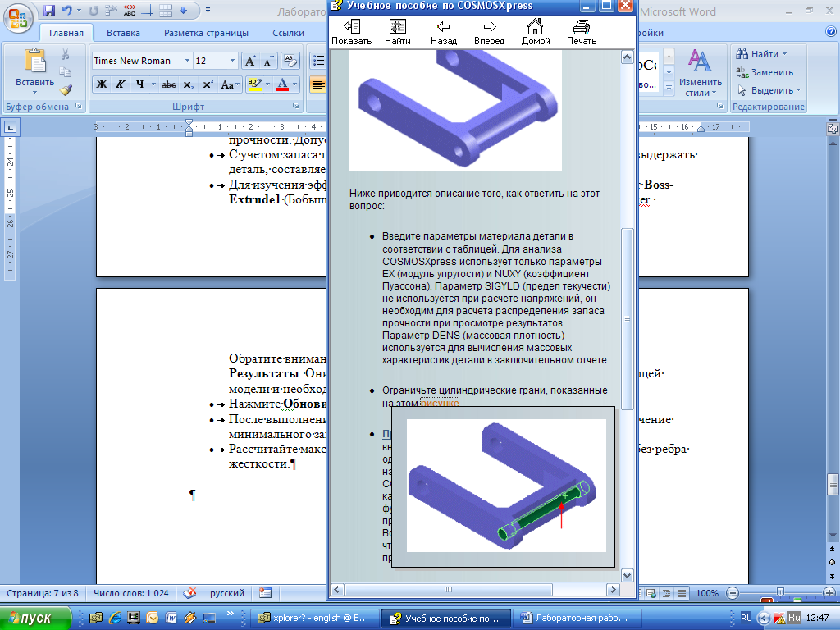Open the пуск Start button
This screenshot has height=630, width=840.
click(x=36, y=619)
